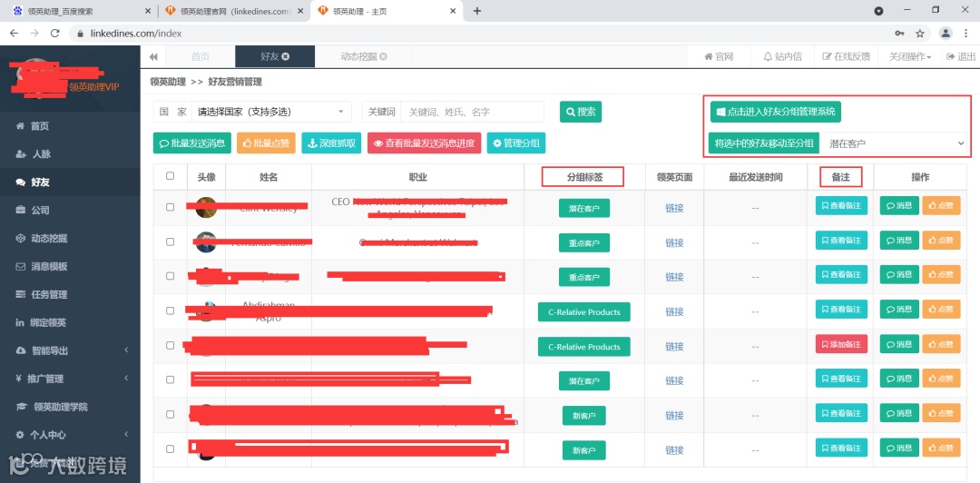Click 深度抓取 button
980x483 pixels.
tap(332, 143)
